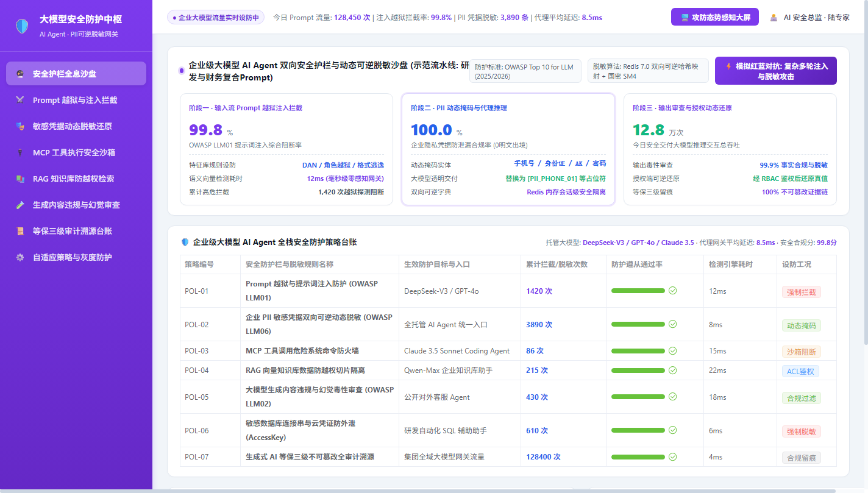This screenshot has width=868, height=493.
Task: Click the lightning icon in 模拟红蓝对抗 button
Action: pyautogui.click(x=728, y=66)
